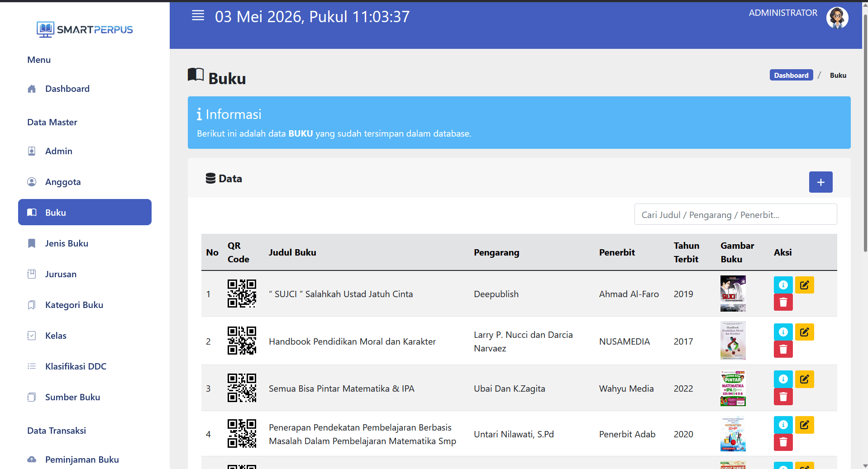Go to Admin menu item
This screenshot has height=469, width=868.
(x=85, y=151)
